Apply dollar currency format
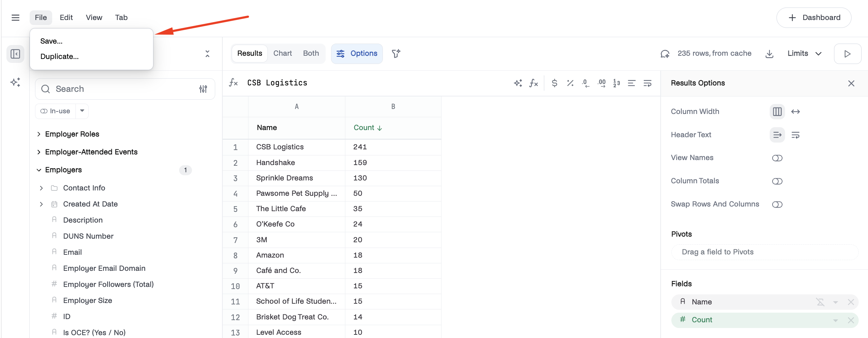The image size is (868, 338). (554, 83)
